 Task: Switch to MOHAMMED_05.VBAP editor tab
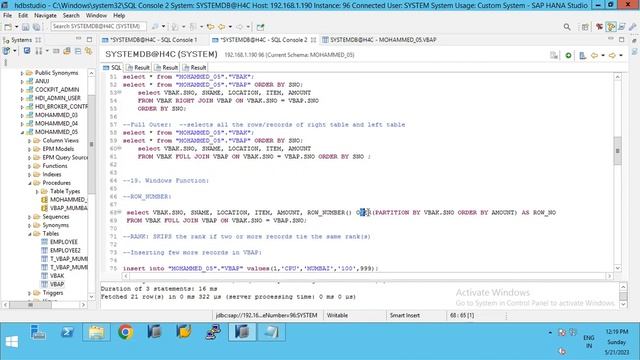pyautogui.click(x=379, y=40)
